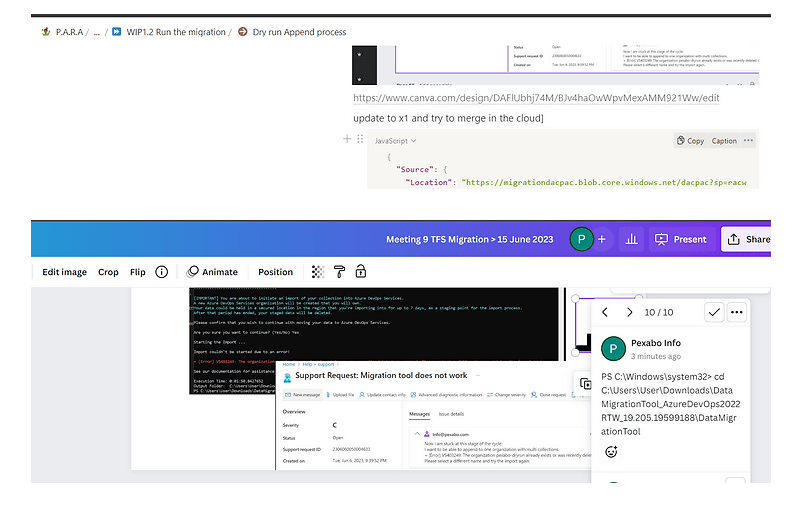The width and height of the screenshot is (796, 527).
Task: Click the block drag handle dots
Action: [x=360, y=139]
